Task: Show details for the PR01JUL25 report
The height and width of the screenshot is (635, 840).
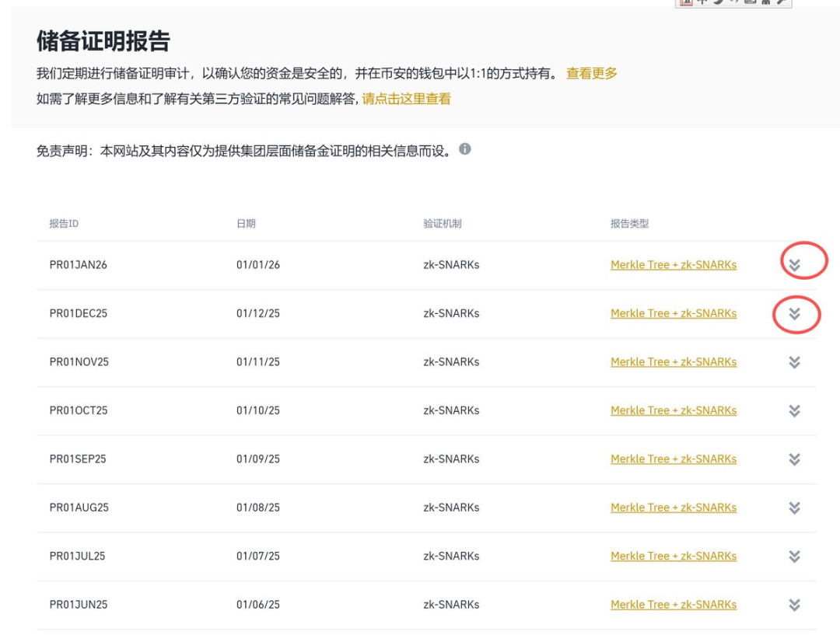Action: [794, 556]
